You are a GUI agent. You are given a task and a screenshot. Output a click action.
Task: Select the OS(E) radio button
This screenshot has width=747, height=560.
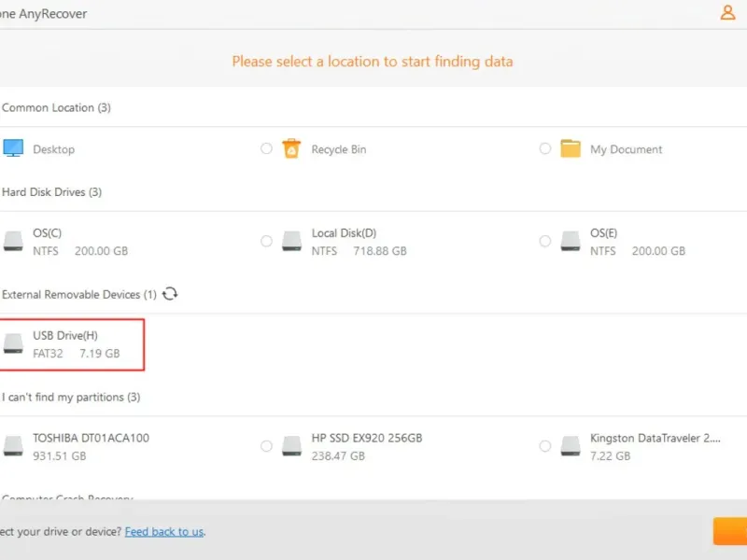coord(545,242)
